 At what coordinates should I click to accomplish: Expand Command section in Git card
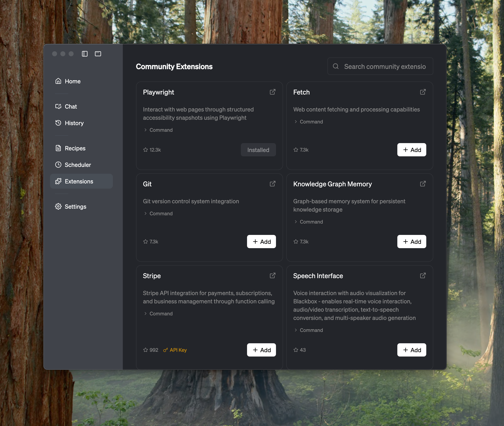tap(158, 213)
